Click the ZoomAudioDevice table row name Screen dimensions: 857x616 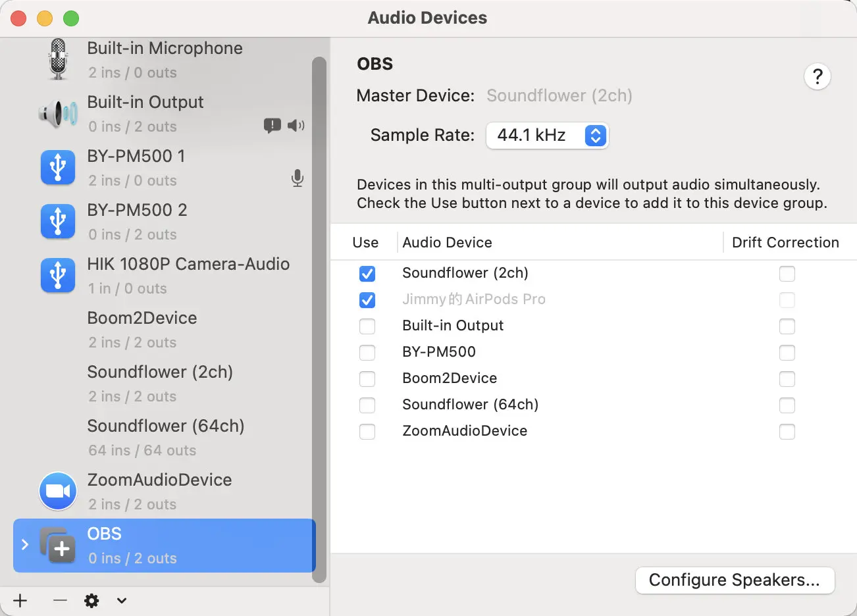click(x=465, y=431)
